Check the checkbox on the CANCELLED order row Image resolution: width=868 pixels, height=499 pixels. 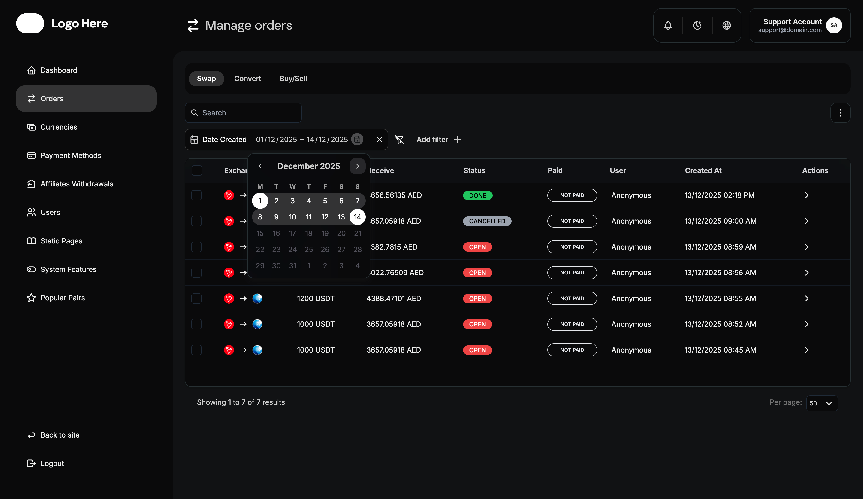pyautogui.click(x=196, y=221)
